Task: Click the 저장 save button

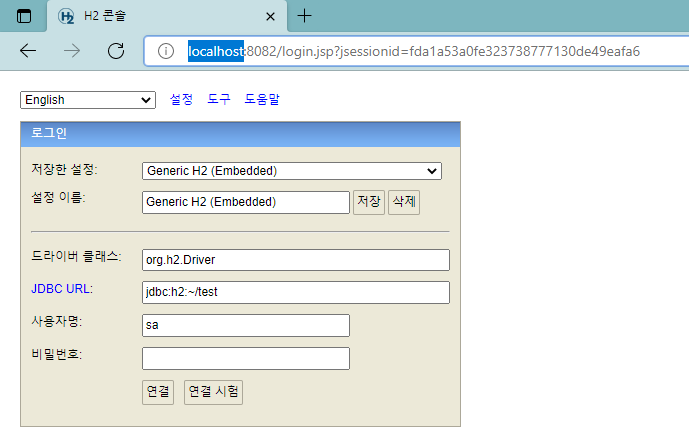Action: (369, 202)
